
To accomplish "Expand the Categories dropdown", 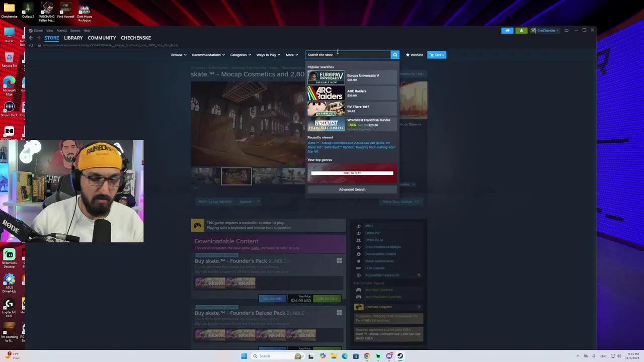I will point(240,55).
